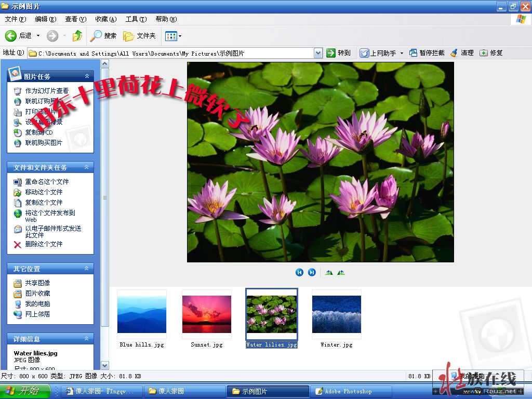
Task: Click 删除这个文件 link
Action: click(x=44, y=244)
